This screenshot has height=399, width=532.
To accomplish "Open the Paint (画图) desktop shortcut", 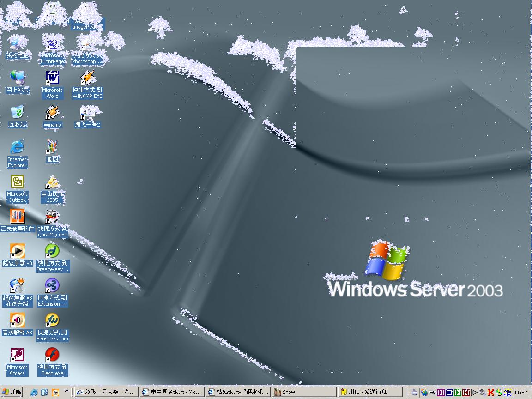I will (52, 147).
